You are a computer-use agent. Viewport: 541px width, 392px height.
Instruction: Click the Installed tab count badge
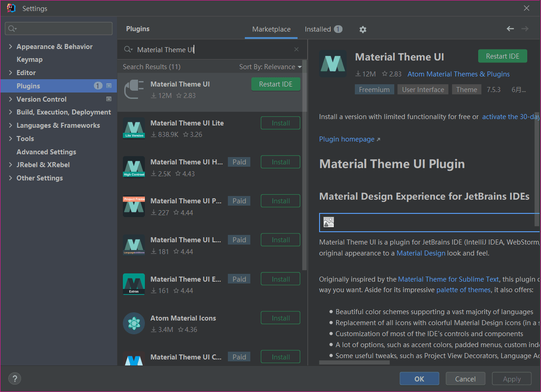pos(338,29)
